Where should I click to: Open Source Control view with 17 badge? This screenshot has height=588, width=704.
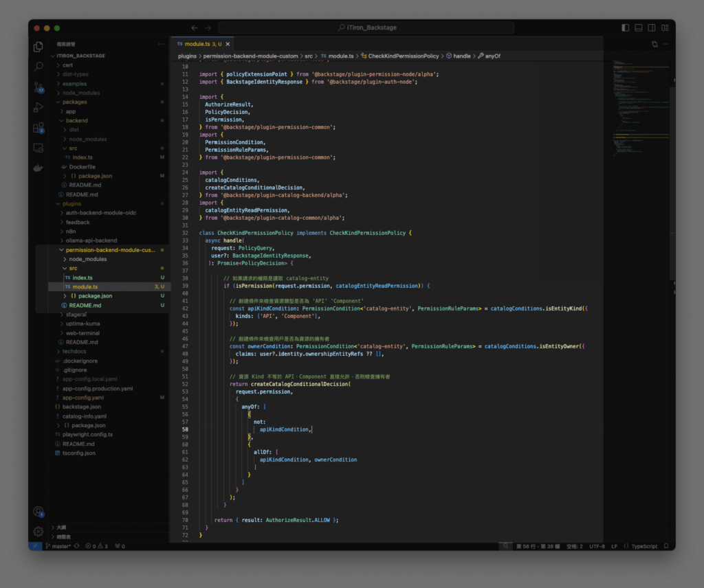click(x=38, y=87)
